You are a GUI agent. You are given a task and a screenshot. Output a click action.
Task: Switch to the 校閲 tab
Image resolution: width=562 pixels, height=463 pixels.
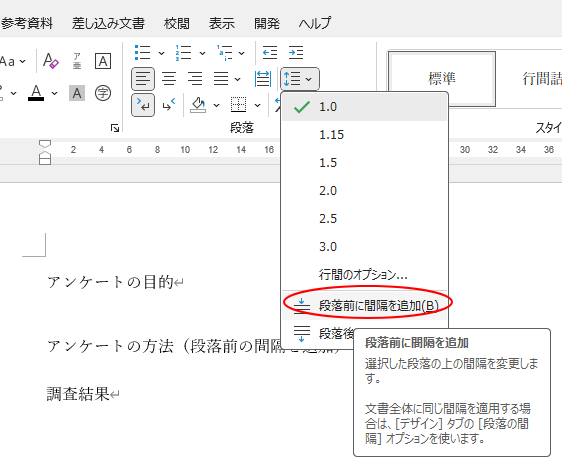177,24
